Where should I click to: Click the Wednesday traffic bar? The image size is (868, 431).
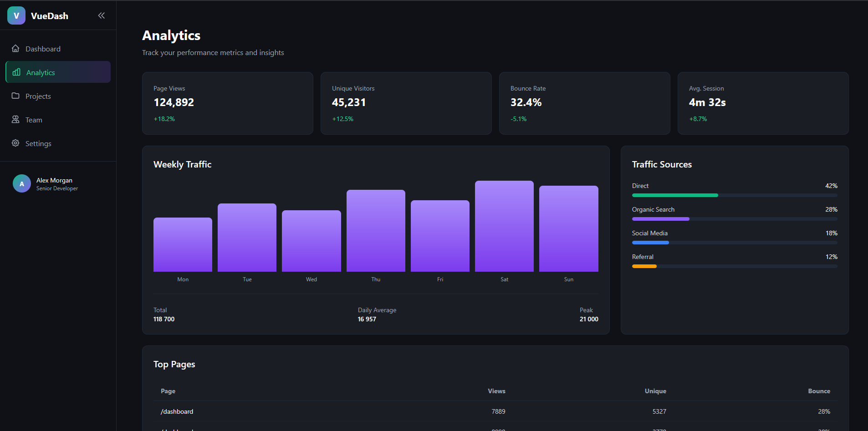(x=311, y=241)
